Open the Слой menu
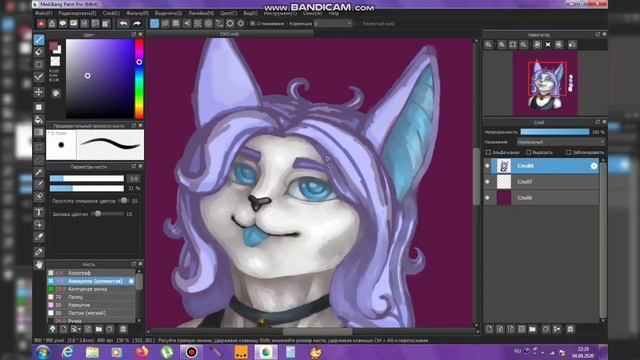Image resolution: width=640 pixels, height=360 pixels. click(x=111, y=13)
